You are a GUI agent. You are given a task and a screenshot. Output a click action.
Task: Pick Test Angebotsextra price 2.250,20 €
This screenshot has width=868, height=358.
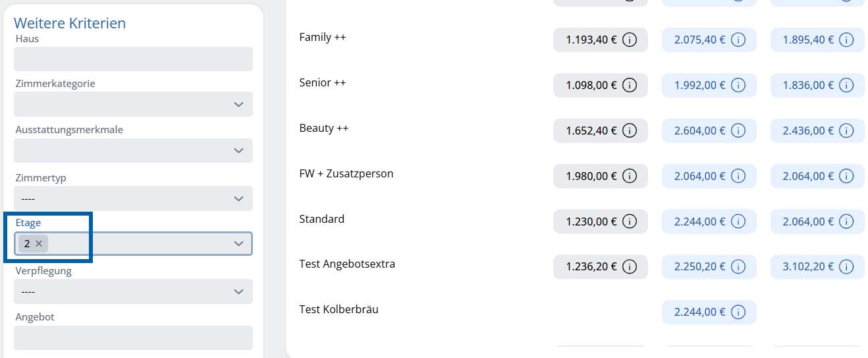coord(709,266)
